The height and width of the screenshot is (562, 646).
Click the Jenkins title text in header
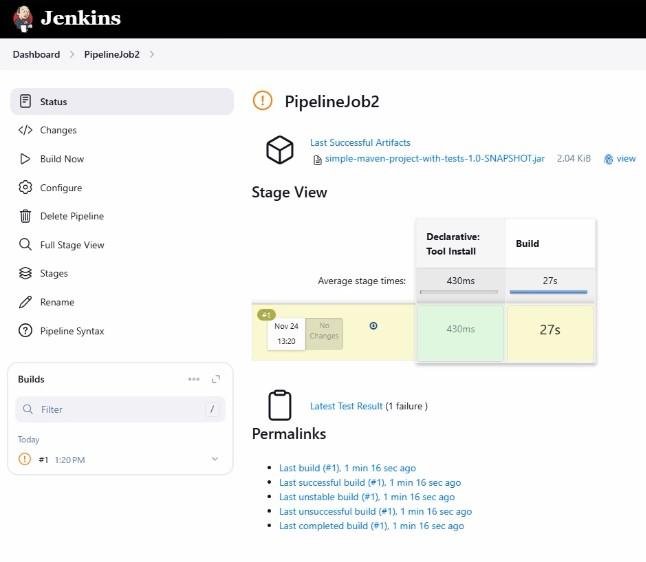[x=81, y=18]
